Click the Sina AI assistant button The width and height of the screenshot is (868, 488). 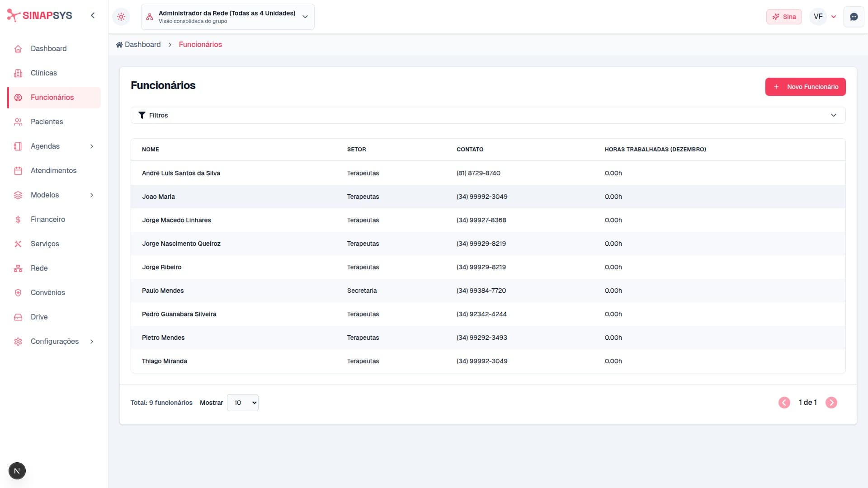pyautogui.click(x=784, y=17)
